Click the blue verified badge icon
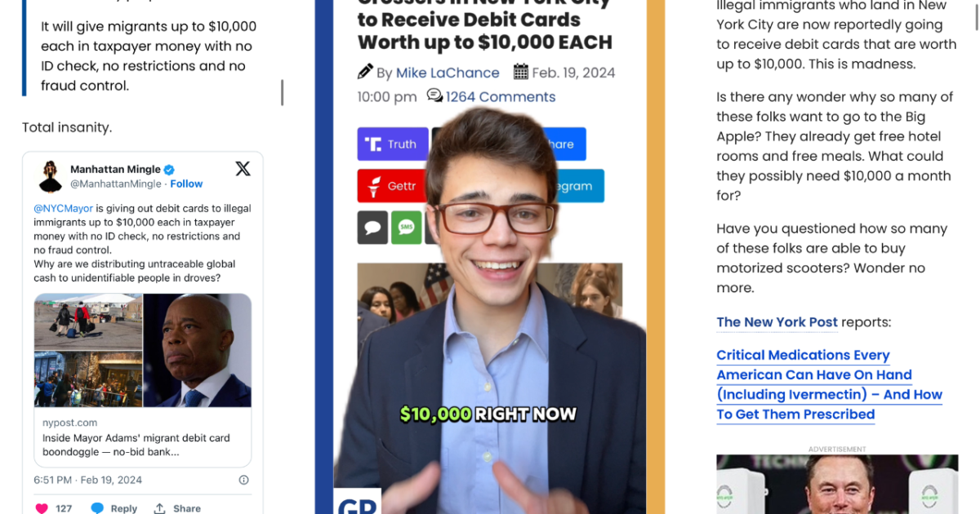This screenshot has width=980, height=514. (169, 170)
